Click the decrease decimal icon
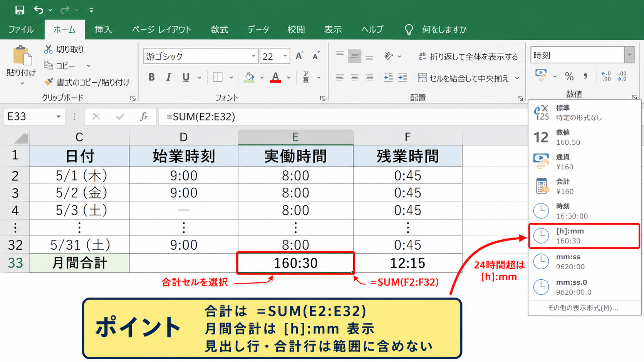Screen dimensions: 644x362 point(622,76)
